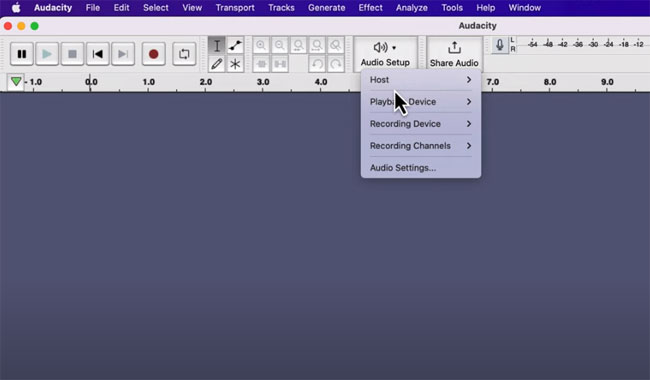Open the Analyze menu
650x380 pixels.
point(412,8)
